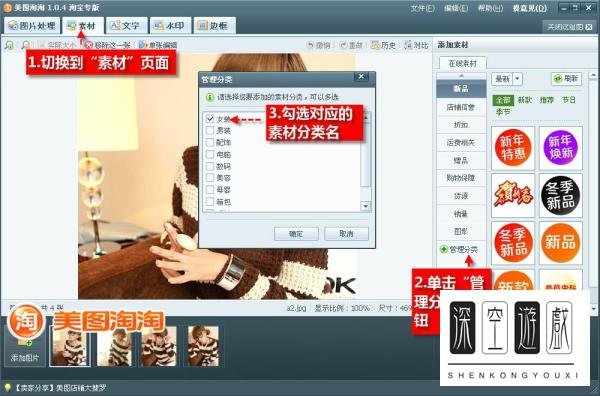The width and height of the screenshot is (600, 396).
Task: Click the green plus 管理分类 icon
Action: [x=443, y=249]
